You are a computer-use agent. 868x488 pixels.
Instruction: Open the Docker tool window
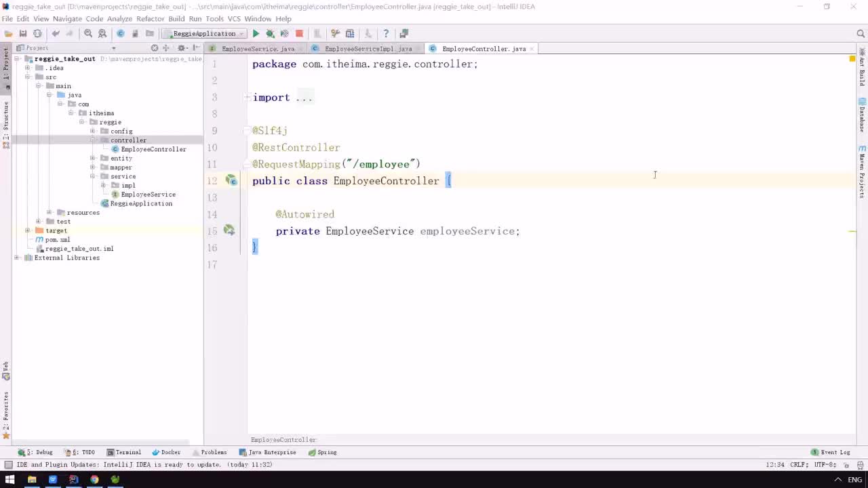click(166, 452)
